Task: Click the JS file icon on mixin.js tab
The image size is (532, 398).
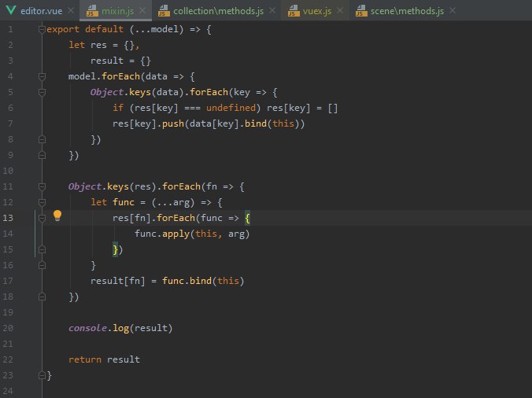Action: 92,11
